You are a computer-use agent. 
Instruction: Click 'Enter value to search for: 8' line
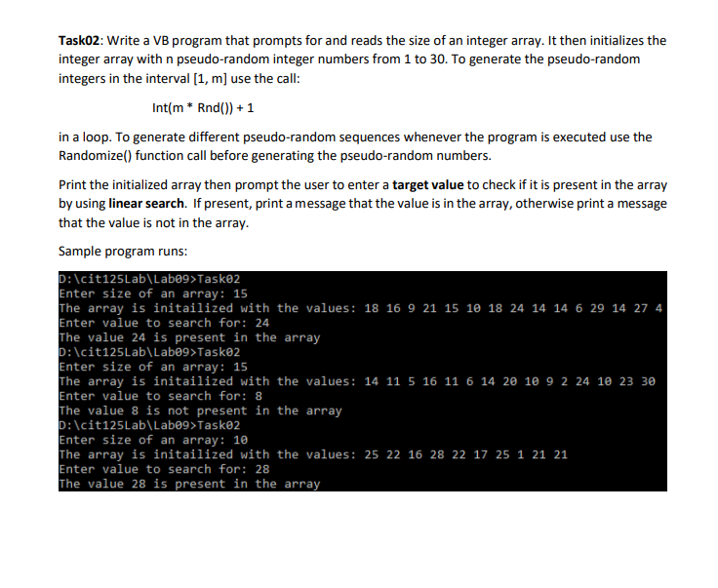(x=160, y=396)
